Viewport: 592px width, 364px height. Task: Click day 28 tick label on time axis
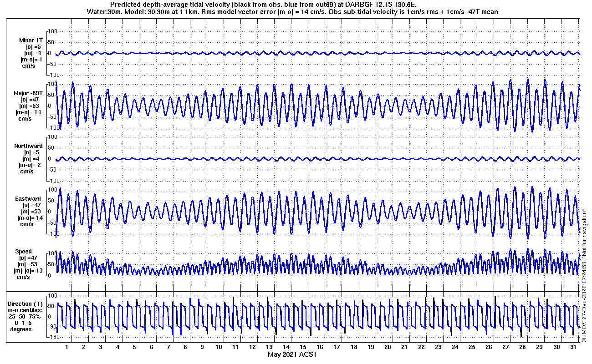pyautogui.click(x=523, y=347)
